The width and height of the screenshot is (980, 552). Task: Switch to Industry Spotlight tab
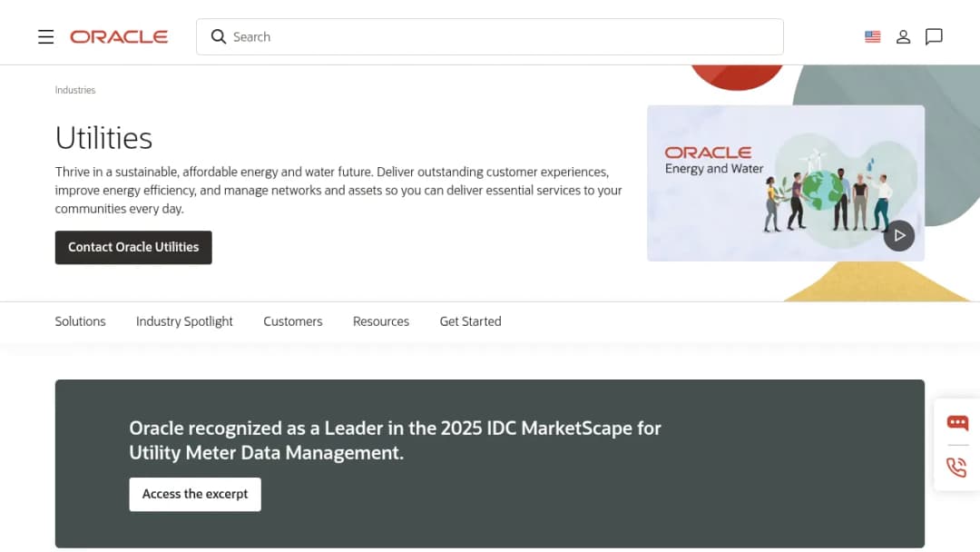click(x=184, y=321)
